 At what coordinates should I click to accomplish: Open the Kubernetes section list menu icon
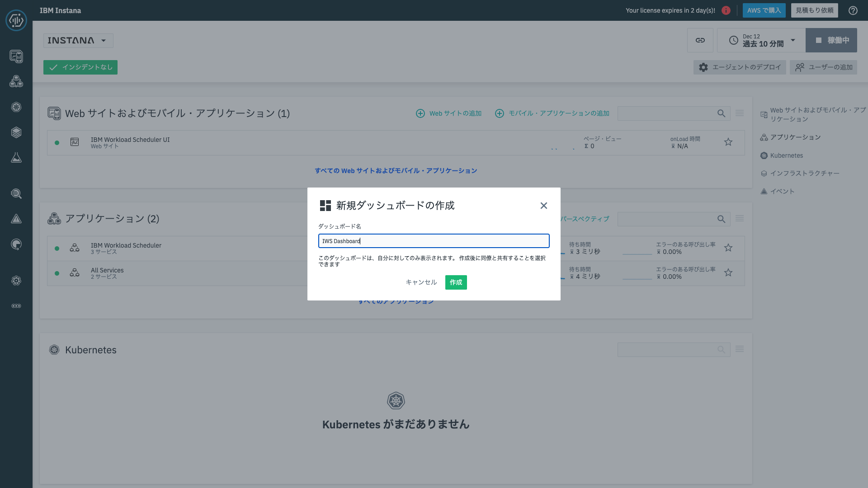tap(740, 349)
